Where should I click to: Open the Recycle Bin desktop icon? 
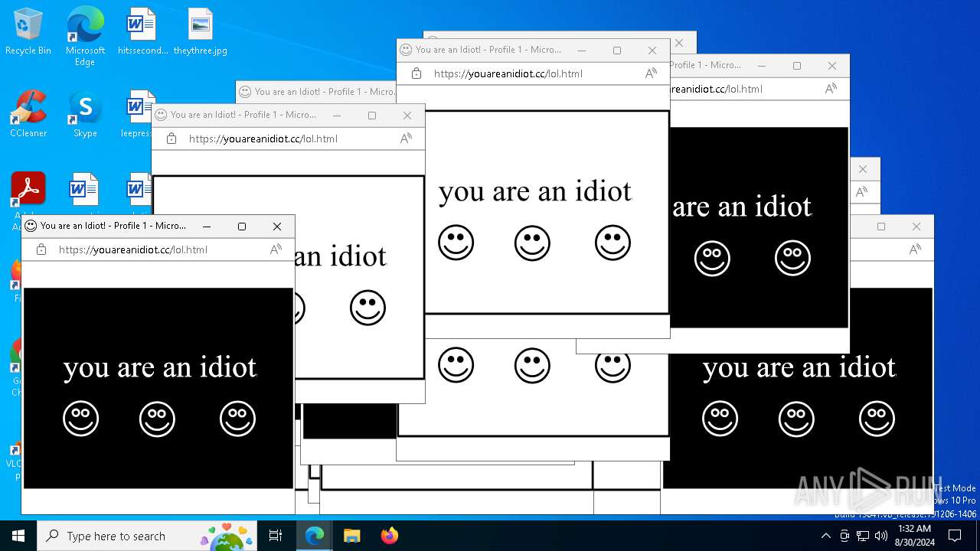point(28,32)
